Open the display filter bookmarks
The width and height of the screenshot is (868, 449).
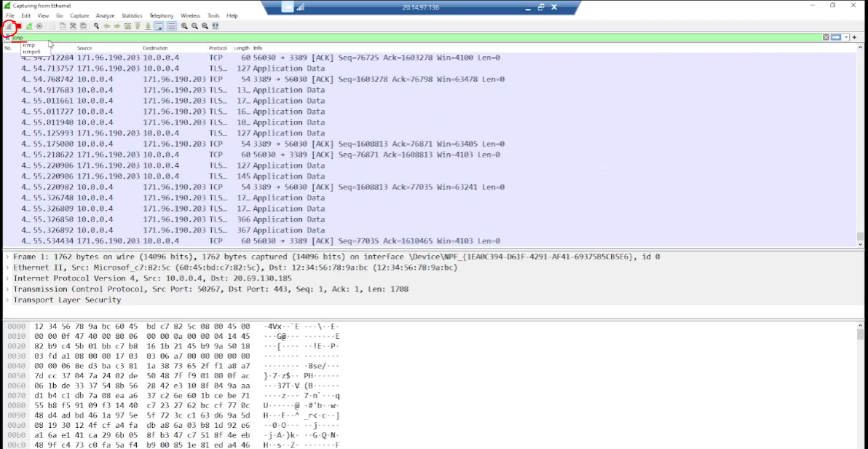pyautogui.click(x=8, y=37)
